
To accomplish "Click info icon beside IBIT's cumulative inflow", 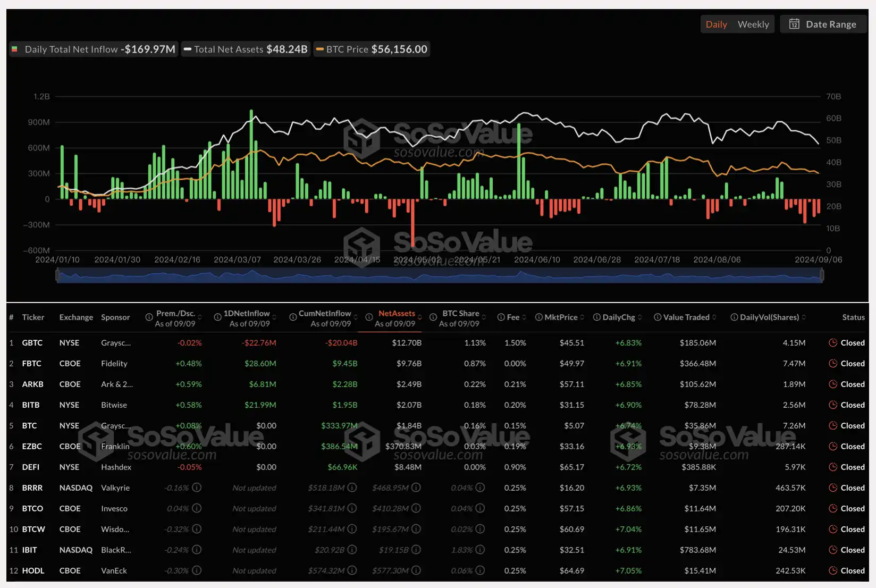I will [352, 550].
